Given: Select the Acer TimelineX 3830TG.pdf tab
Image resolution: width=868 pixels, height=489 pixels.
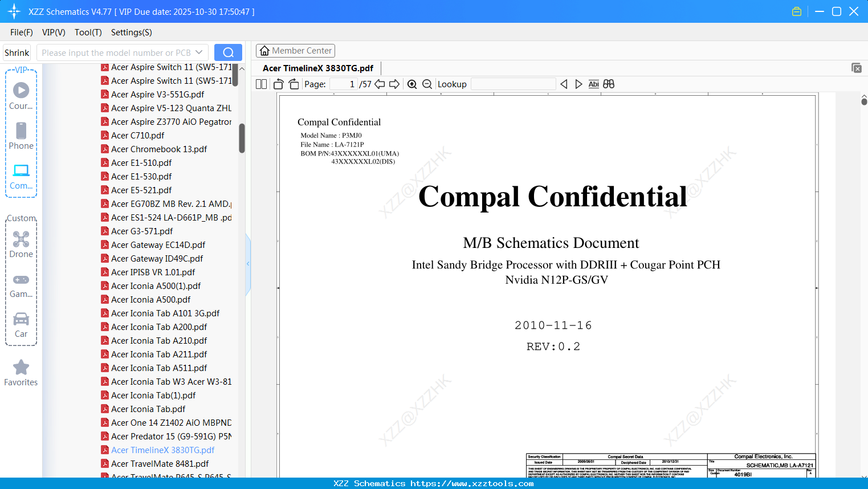Looking at the screenshot, I should 318,68.
